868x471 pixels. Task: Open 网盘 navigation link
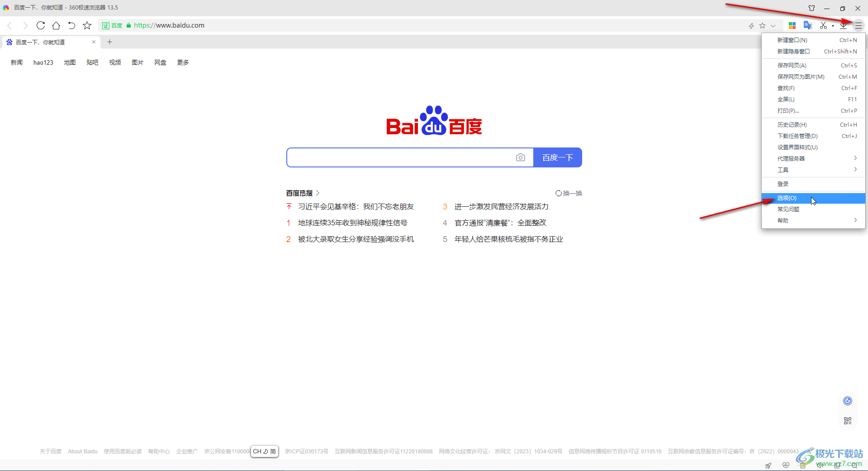click(x=160, y=62)
